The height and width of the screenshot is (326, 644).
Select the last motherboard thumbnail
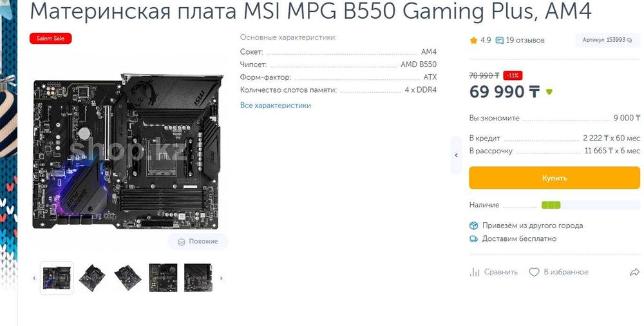(198, 278)
